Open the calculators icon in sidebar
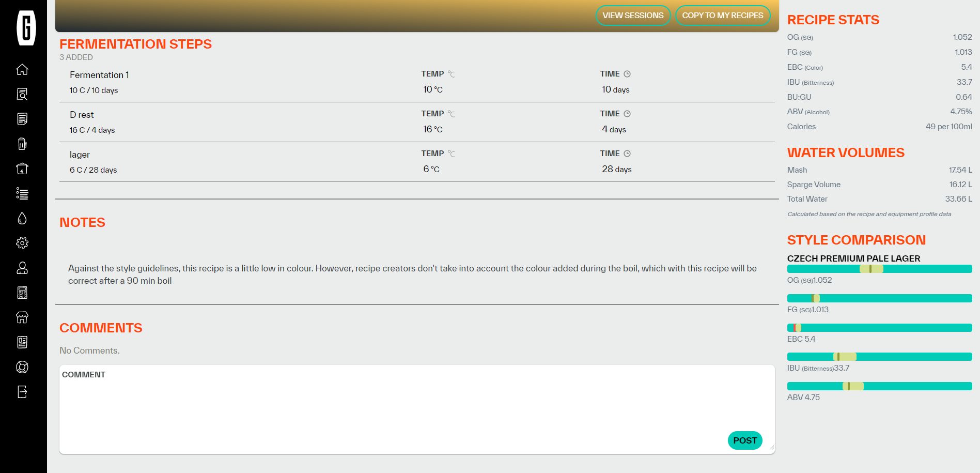980x473 pixels. click(22, 293)
